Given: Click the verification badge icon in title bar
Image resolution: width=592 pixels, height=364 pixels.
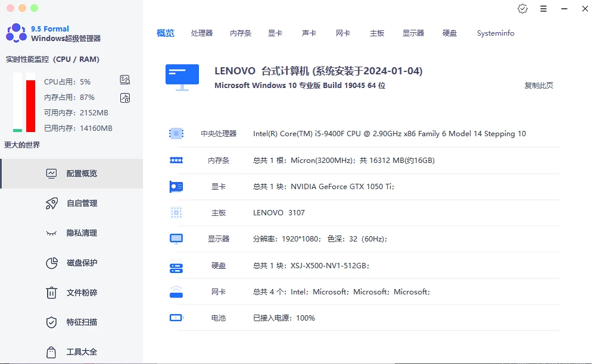Looking at the screenshot, I should tap(522, 9).
